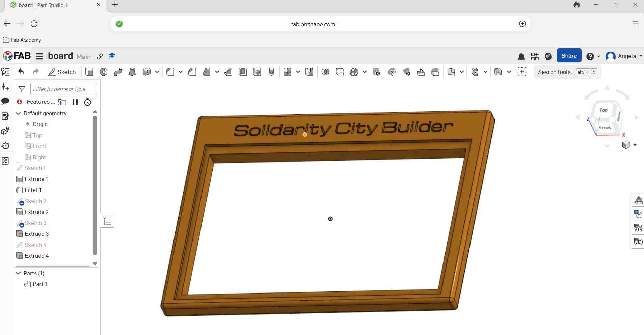This screenshot has height=335, width=644.
Task: Open the document hamburger menu
Action: 39,56
